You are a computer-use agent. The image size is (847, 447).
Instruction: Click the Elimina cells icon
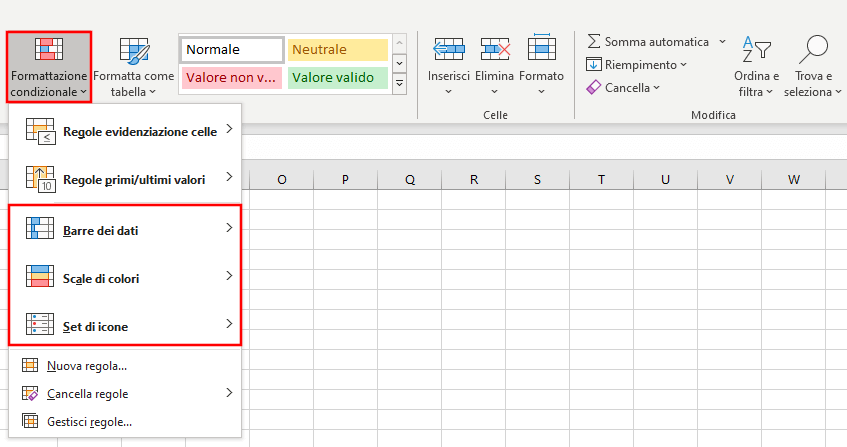pyautogui.click(x=495, y=50)
